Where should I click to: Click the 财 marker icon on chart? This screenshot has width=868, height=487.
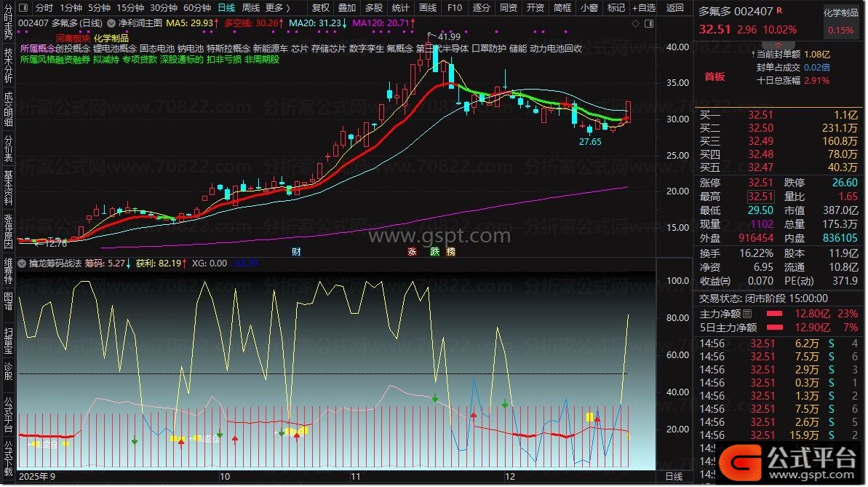(x=296, y=252)
